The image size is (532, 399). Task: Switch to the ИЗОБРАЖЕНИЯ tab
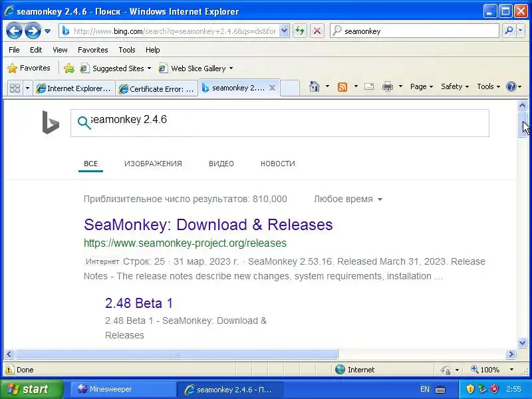point(153,164)
